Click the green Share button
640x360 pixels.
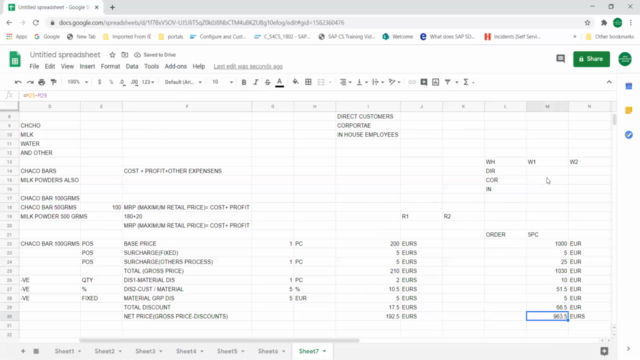coord(591,59)
